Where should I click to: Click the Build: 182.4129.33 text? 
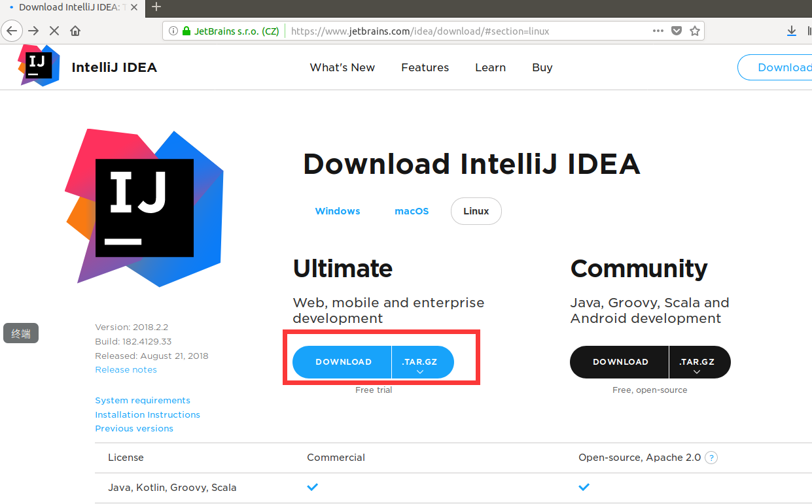(133, 342)
